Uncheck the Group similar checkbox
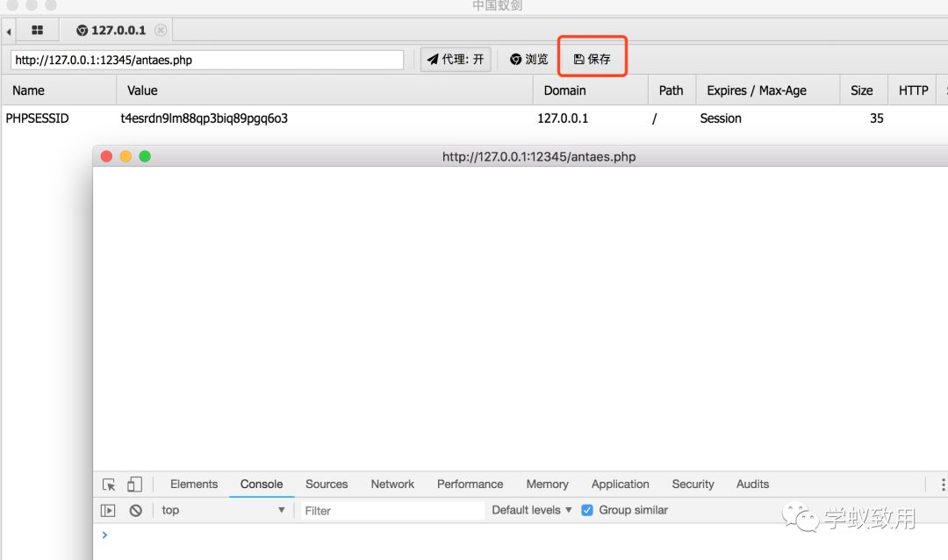Screen dimensions: 948x560 click(x=586, y=511)
